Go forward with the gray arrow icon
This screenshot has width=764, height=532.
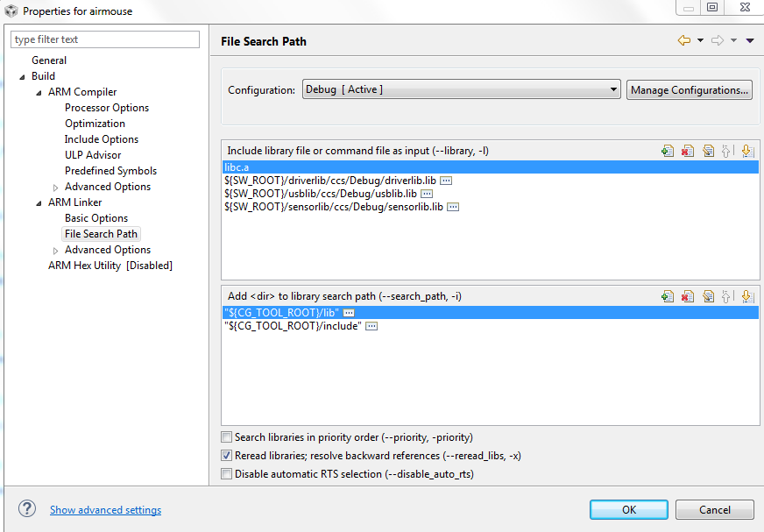tap(718, 40)
